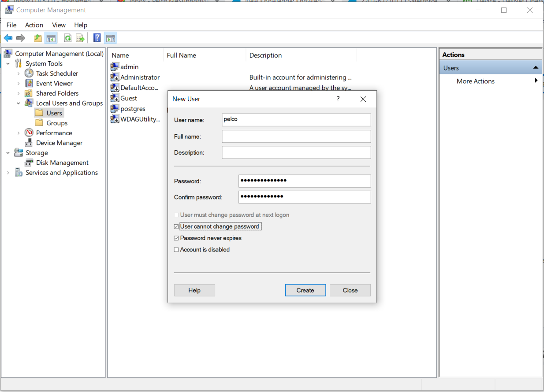Click the Event Viewer icon in tree
Viewport: 544px width, 392px height.
tap(29, 83)
